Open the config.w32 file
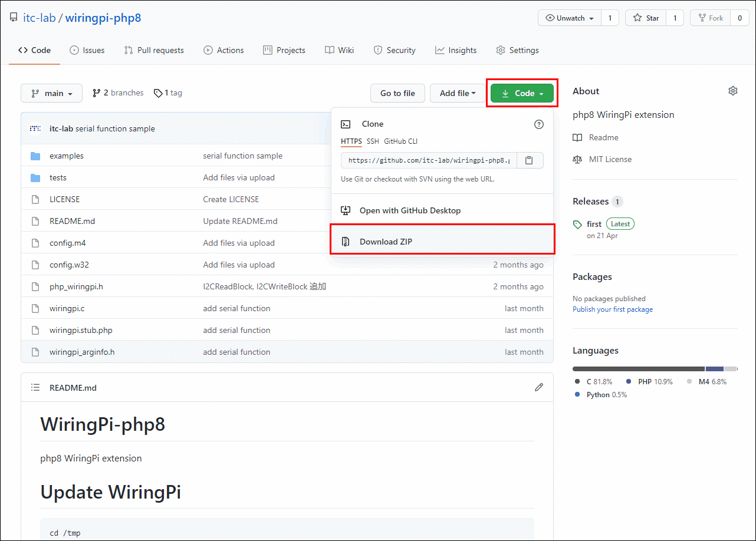756x541 pixels. (x=69, y=265)
